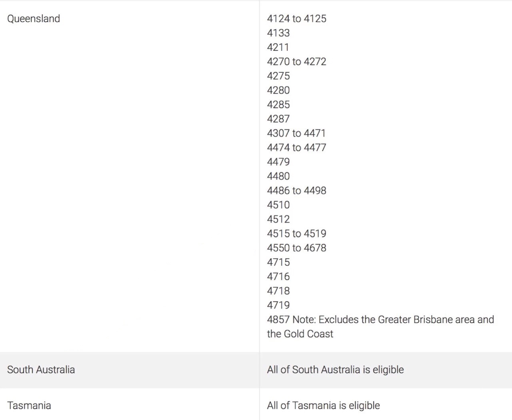Click postcode range 4124 to 4125

296,19
